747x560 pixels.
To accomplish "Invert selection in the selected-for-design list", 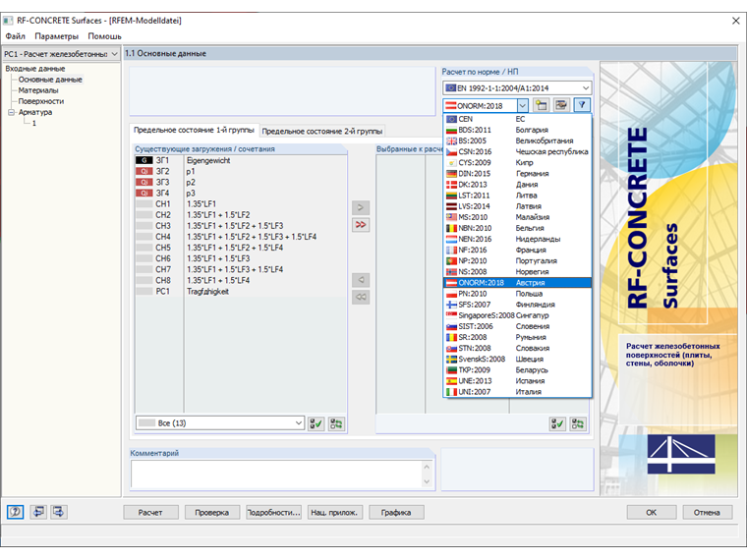I will 578,423.
